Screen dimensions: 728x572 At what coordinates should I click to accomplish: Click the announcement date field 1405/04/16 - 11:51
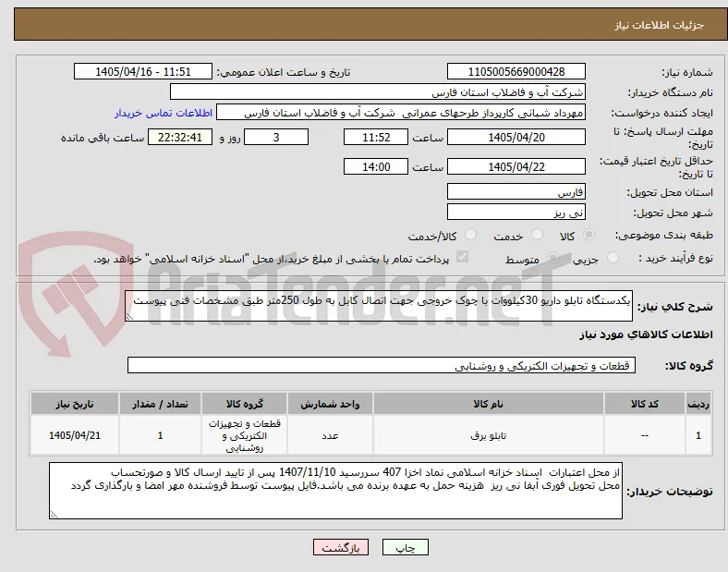(x=143, y=72)
